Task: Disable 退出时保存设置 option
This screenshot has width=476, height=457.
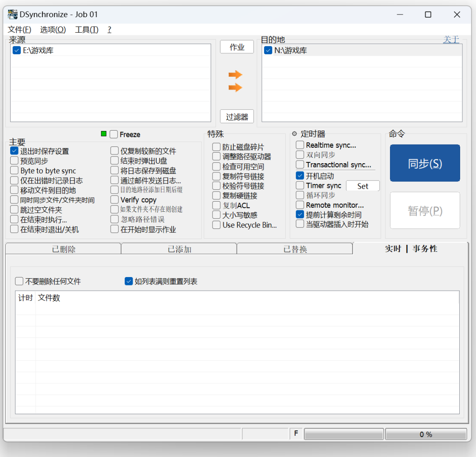Action: pos(14,151)
